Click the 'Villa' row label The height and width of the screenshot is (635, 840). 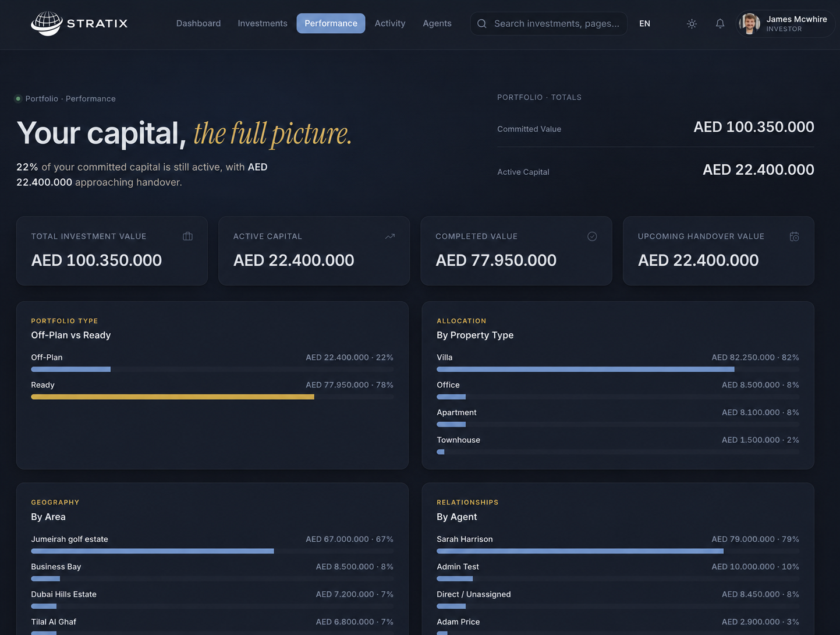point(445,358)
